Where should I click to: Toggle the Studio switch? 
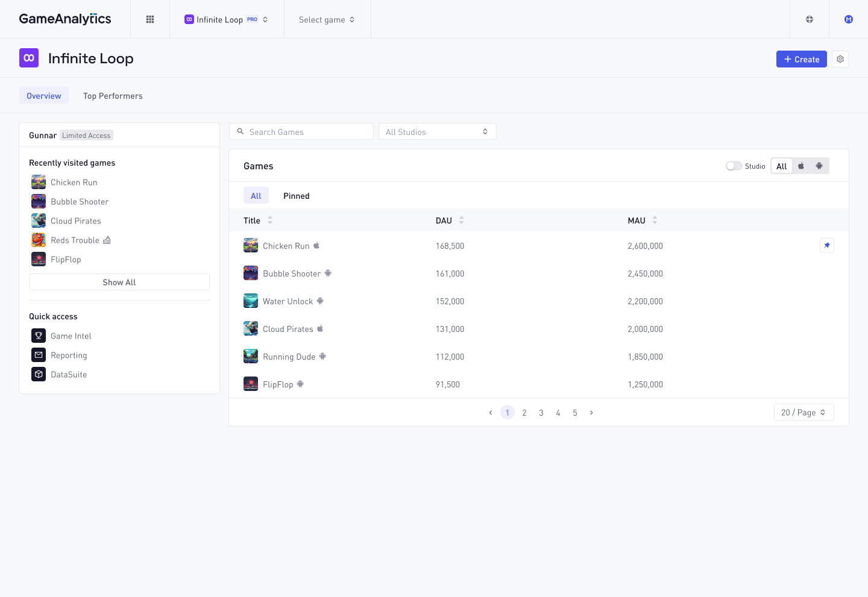pos(734,166)
